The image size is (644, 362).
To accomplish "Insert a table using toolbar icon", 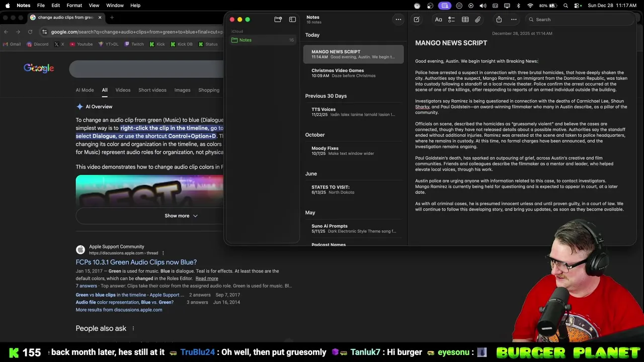I will pos(465,20).
